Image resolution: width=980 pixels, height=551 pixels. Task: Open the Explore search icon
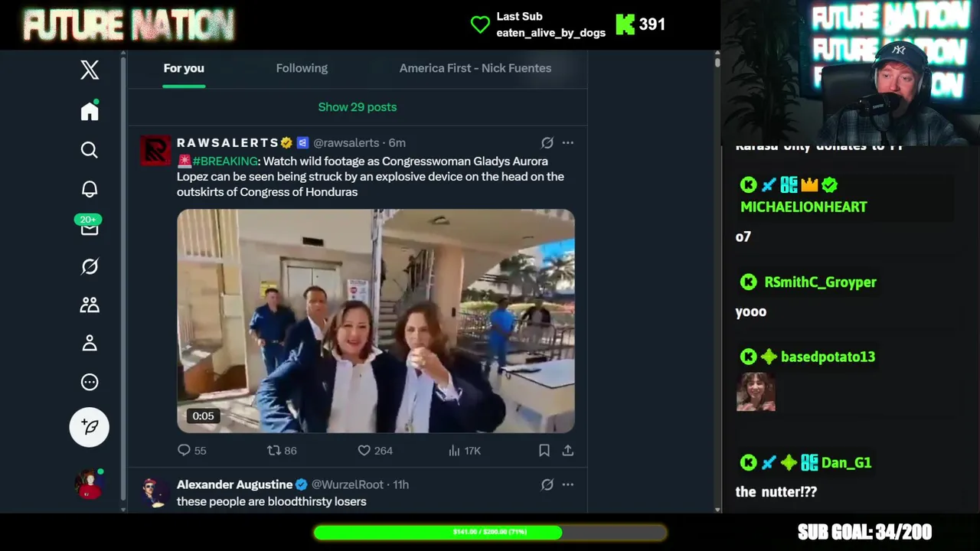click(x=90, y=150)
